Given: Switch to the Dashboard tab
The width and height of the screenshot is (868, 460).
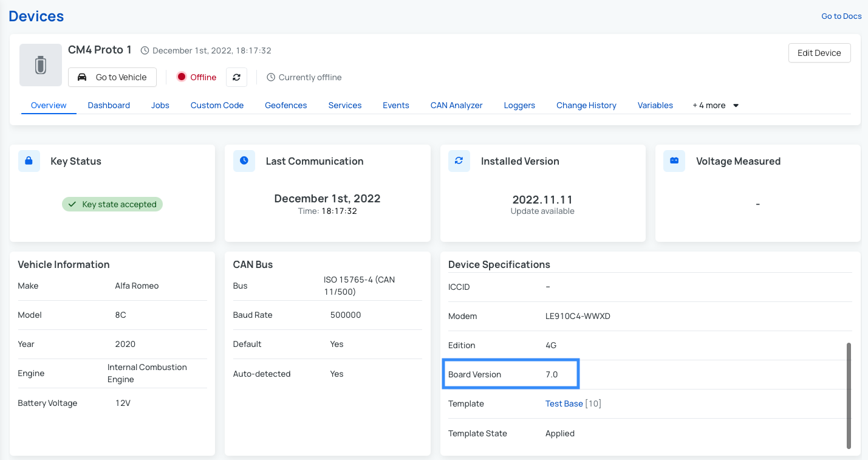Looking at the screenshot, I should point(109,105).
